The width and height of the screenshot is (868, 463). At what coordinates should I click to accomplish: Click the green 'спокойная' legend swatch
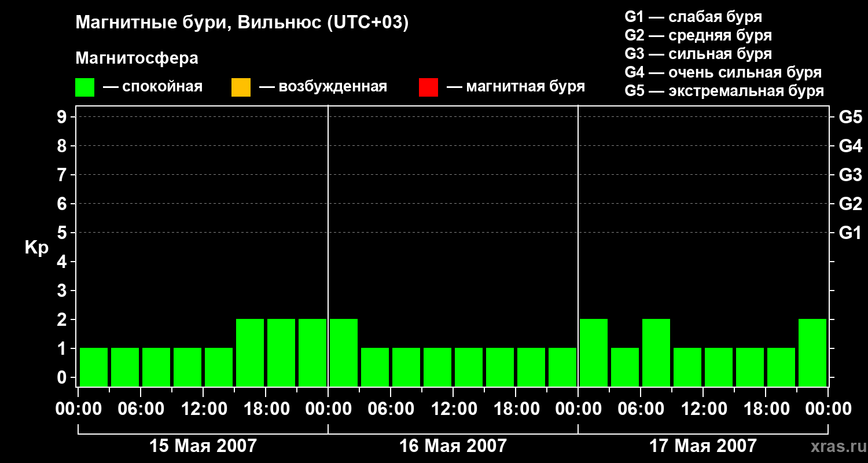[x=84, y=87]
